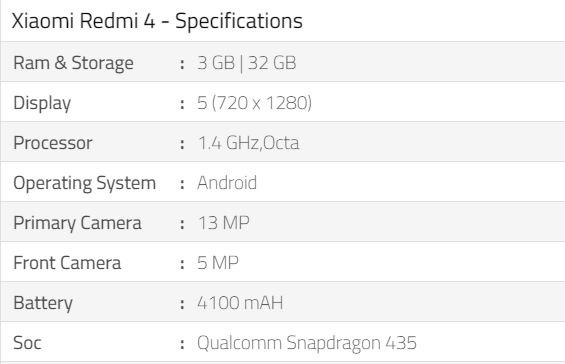Click the 3 GB | 32 GB value

coord(247,63)
